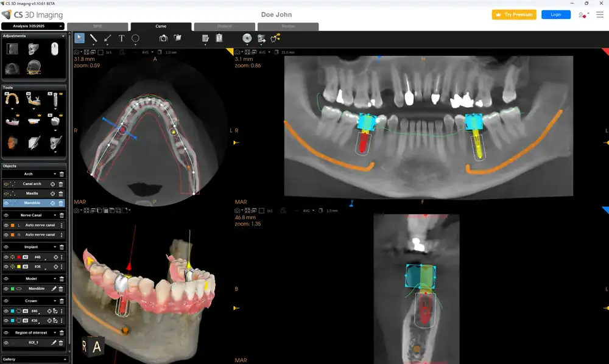Click the red color swatch of implant #46
609x364 pixels.
coord(19,257)
